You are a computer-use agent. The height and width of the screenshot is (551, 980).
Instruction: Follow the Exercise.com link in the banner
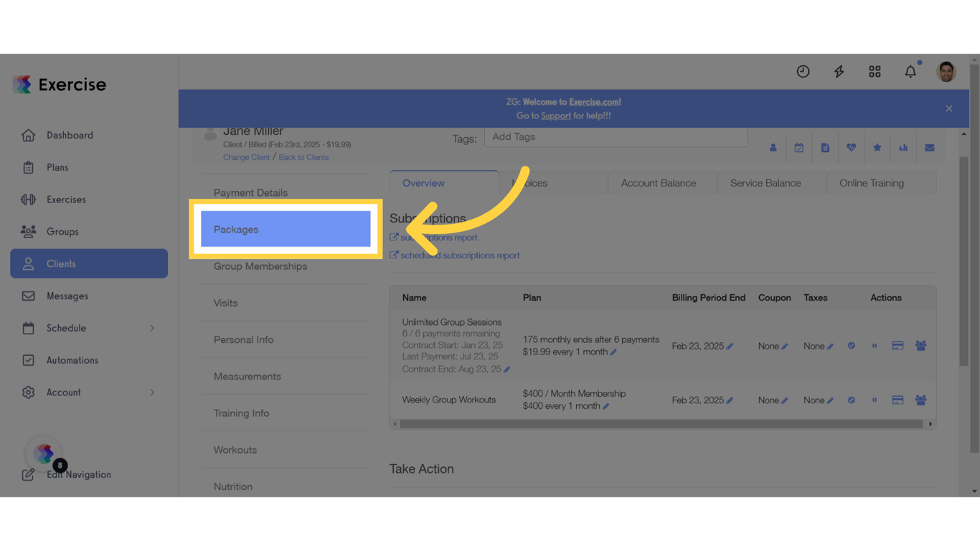(x=595, y=102)
